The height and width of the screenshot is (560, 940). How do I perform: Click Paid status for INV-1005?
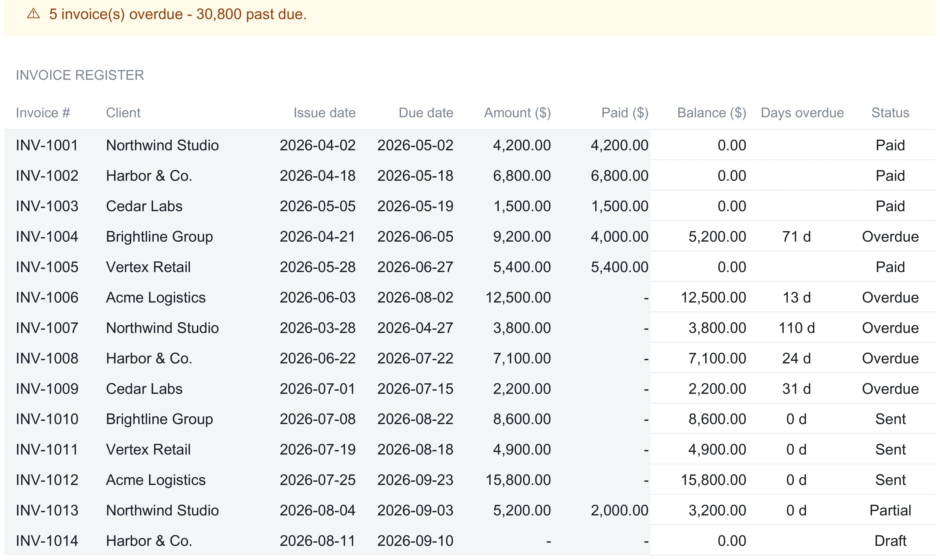[890, 267]
